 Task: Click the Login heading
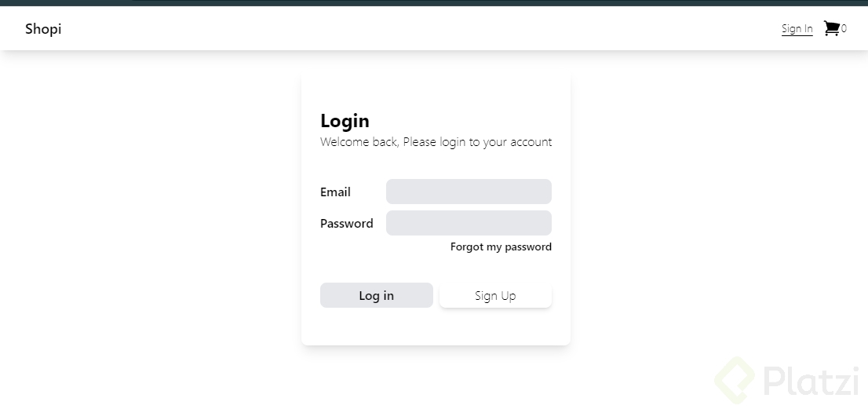coord(345,121)
